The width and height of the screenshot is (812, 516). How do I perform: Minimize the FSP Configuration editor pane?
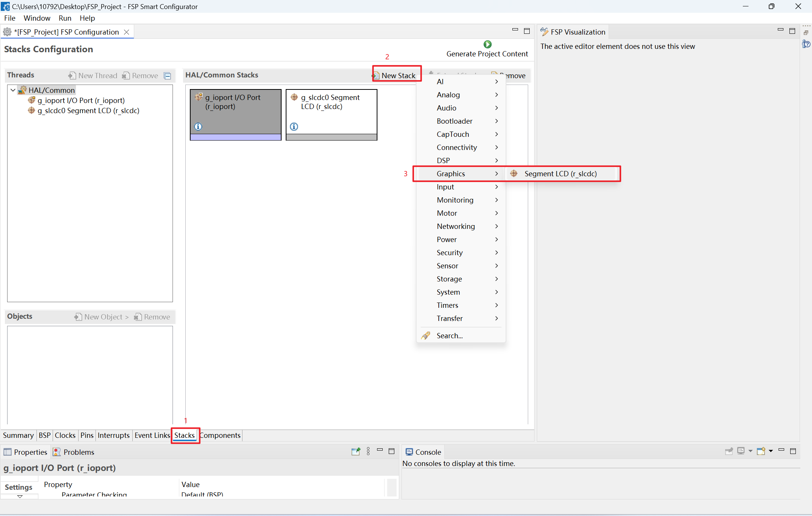click(515, 30)
